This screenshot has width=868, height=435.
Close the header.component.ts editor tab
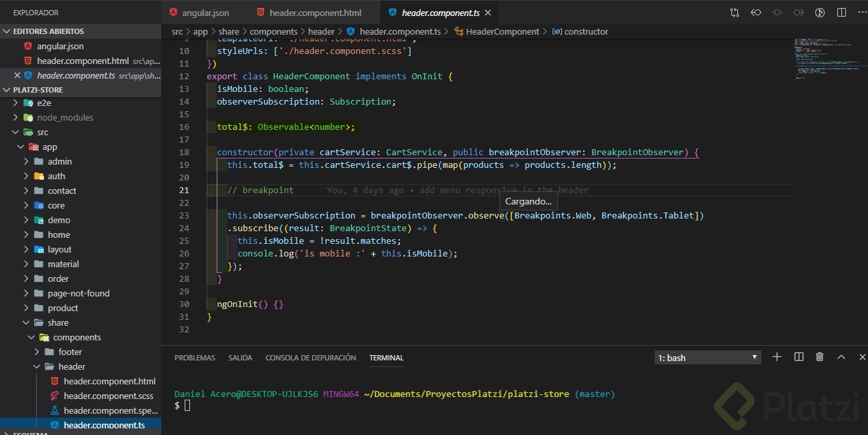(x=488, y=13)
